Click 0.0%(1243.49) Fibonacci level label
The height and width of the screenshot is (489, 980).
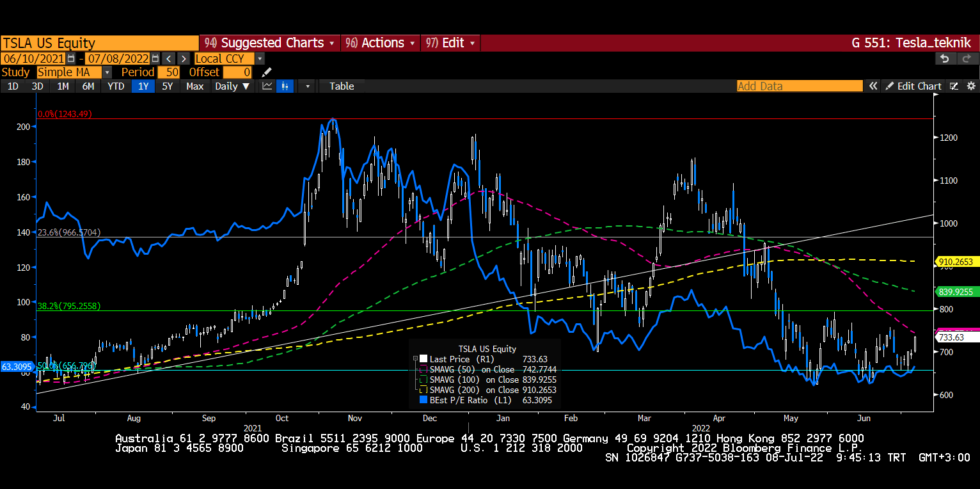coord(65,114)
